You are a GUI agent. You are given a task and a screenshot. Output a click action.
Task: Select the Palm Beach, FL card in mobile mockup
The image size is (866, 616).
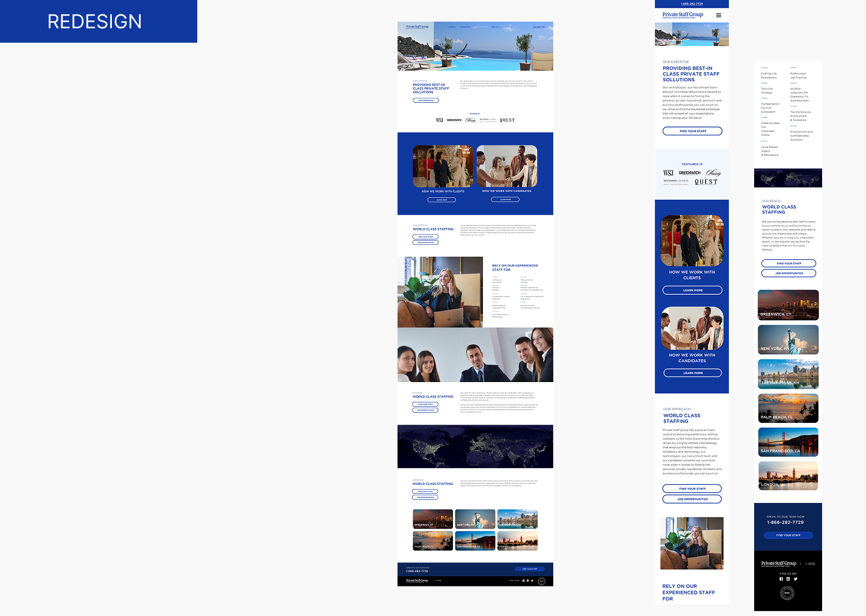[x=788, y=408]
